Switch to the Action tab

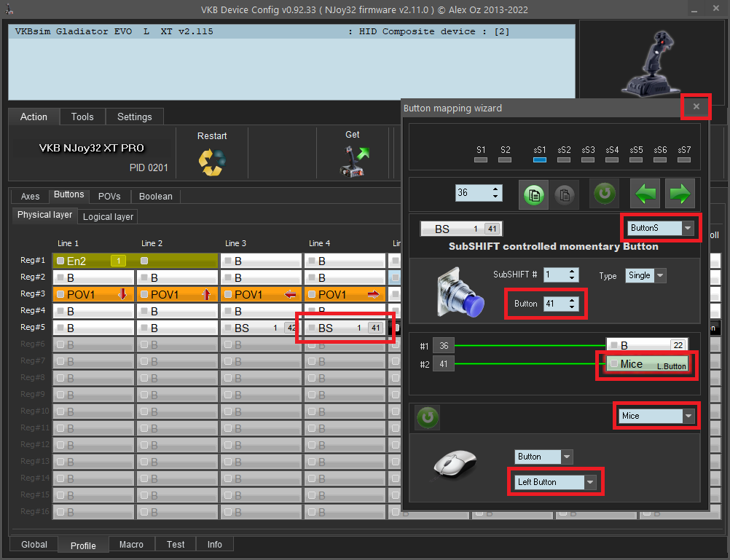click(34, 117)
